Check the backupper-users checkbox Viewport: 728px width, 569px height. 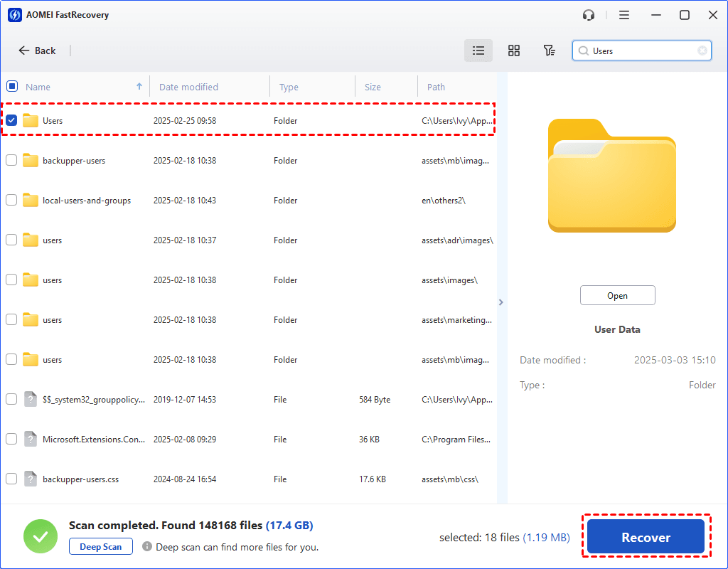11,160
